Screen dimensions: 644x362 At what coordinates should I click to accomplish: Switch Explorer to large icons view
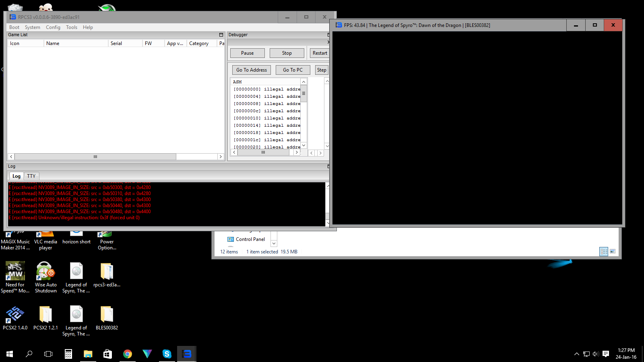[x=613, y=251]
